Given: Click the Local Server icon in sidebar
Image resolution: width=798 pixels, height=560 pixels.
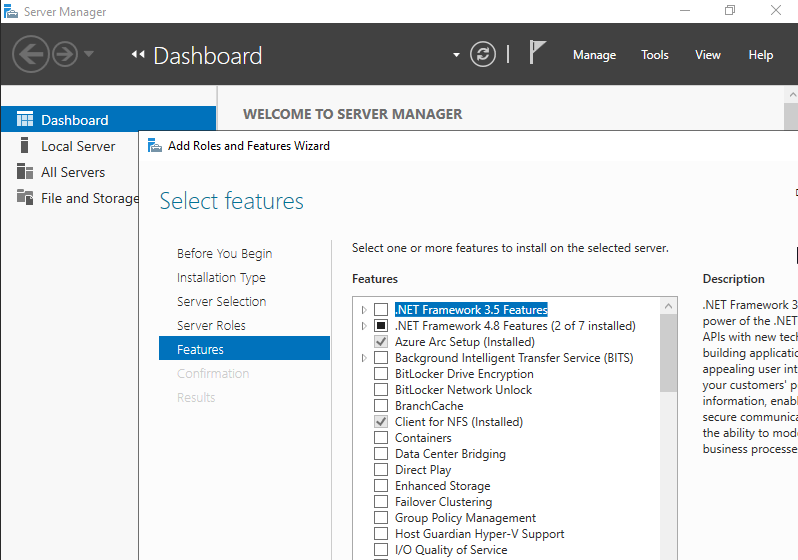Looking at the screenshot, I should (24, 145).
